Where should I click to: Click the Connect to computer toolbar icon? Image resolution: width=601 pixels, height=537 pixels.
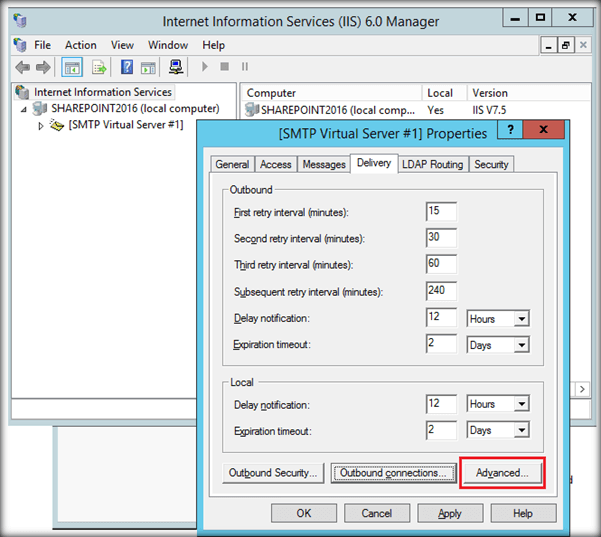pos(176,67)
